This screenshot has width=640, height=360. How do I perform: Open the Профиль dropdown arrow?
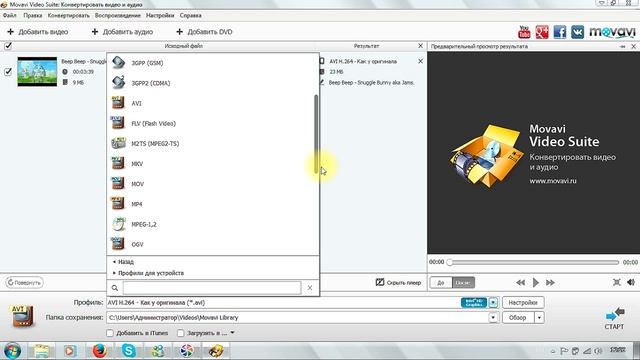coord(493,302)
